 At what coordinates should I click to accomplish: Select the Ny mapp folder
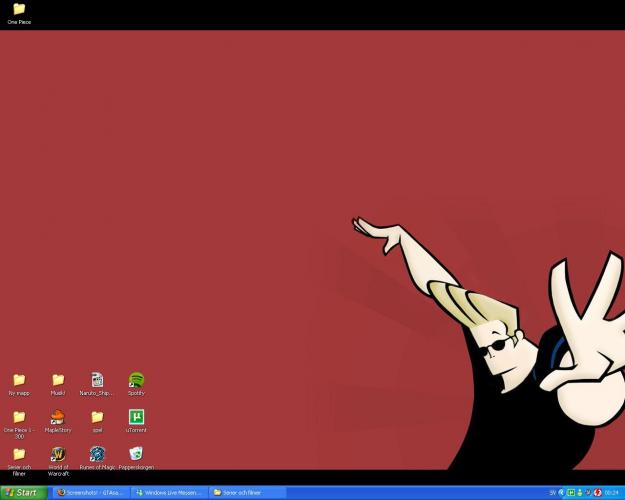(x=19, y=380)
